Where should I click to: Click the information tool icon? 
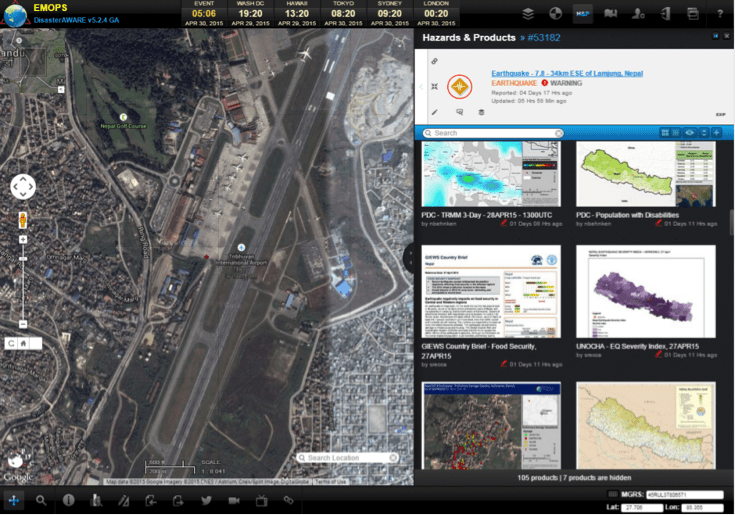[x=69, y=499]
